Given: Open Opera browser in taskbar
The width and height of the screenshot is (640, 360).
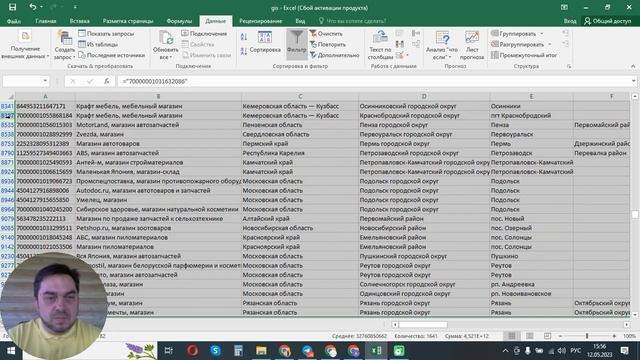Looking at the screenshot, I should [x=193, y=351].
